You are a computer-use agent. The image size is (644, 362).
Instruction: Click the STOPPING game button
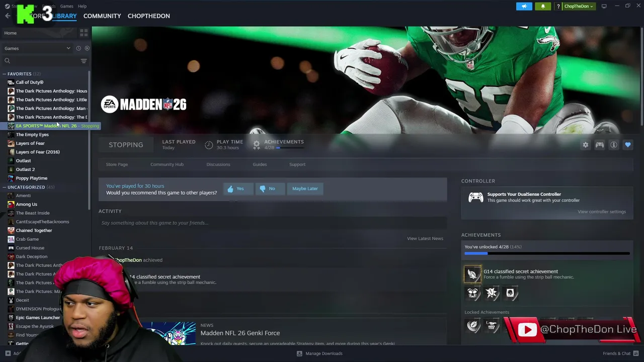click(x=126, y=145)
